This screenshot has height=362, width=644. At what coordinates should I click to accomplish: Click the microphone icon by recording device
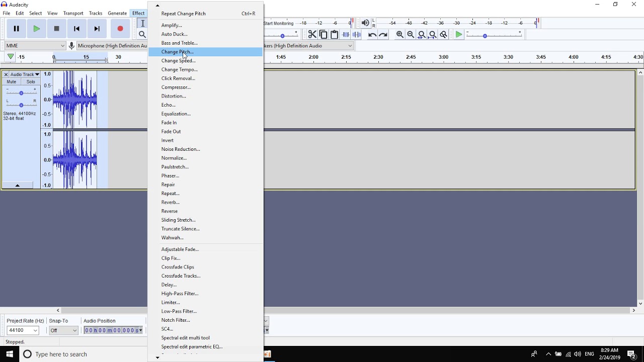(72, 46)
